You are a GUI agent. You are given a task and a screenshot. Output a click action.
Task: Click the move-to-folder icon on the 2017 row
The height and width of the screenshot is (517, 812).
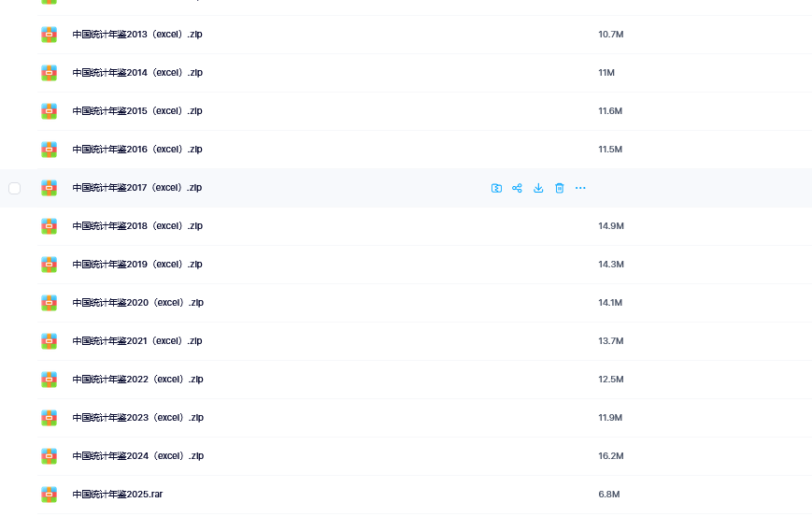tap(496, 188)
